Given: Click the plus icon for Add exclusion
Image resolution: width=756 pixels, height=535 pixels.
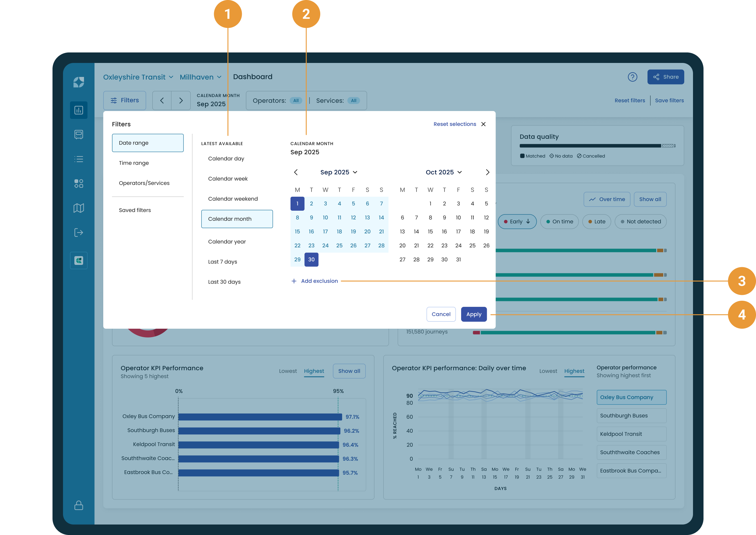Looking at the screenshot, I should tap(294, 281).
